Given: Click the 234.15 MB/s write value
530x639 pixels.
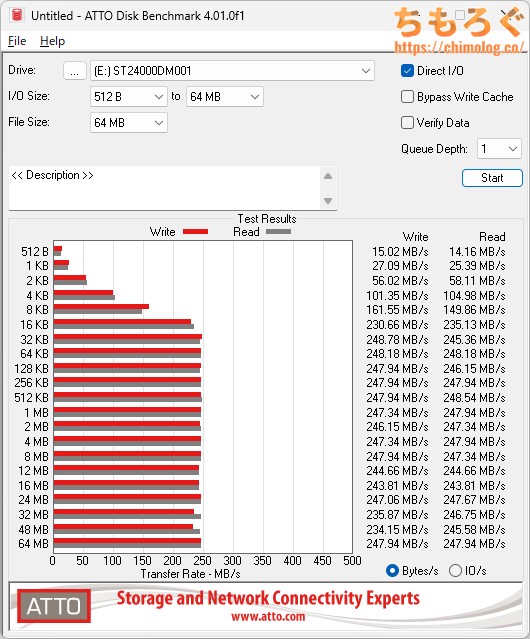Looking at the screenshot, I should [x=397, y=529].
